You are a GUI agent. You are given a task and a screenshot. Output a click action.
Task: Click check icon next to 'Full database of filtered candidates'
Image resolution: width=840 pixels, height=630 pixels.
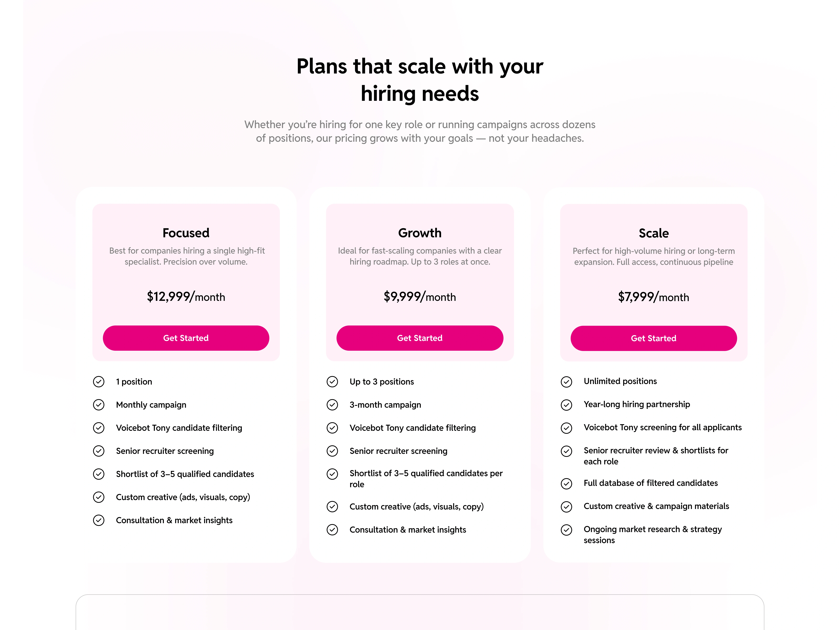[566, 483]
